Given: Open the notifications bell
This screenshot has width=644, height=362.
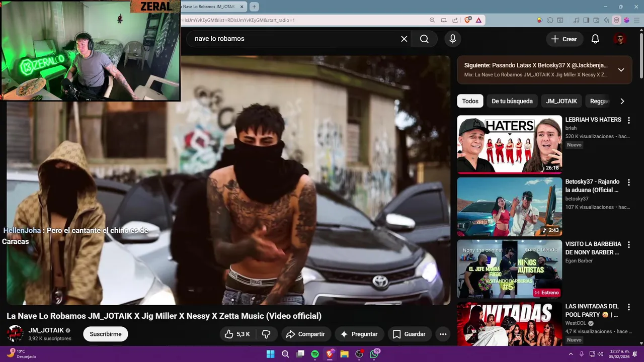Looking at the screenshot, I should point(595,39).
